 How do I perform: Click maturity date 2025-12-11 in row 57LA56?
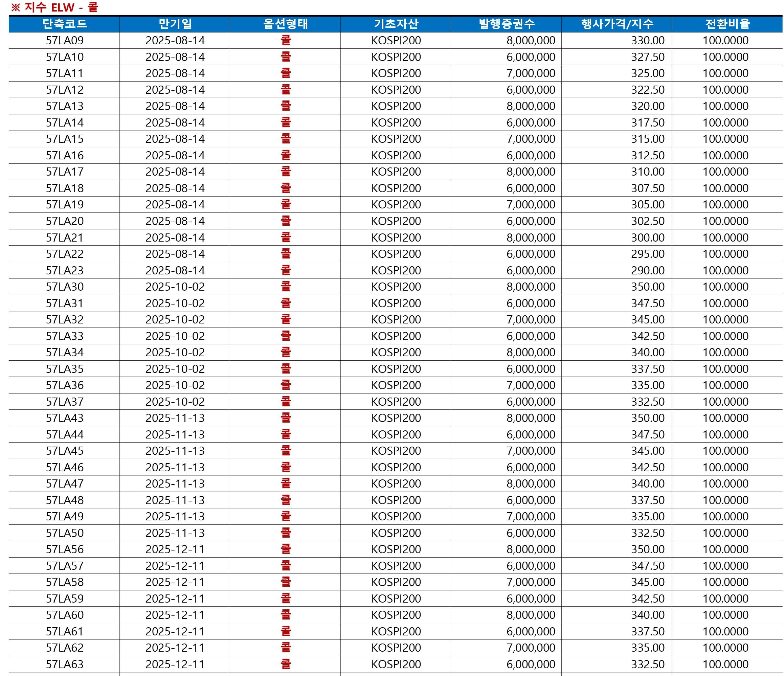point(175,550)
